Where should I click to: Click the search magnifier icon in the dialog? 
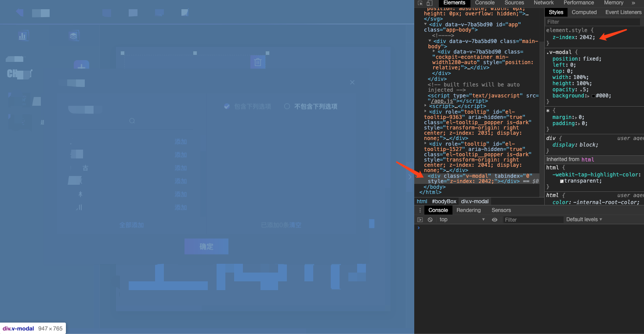coord(132,121)
